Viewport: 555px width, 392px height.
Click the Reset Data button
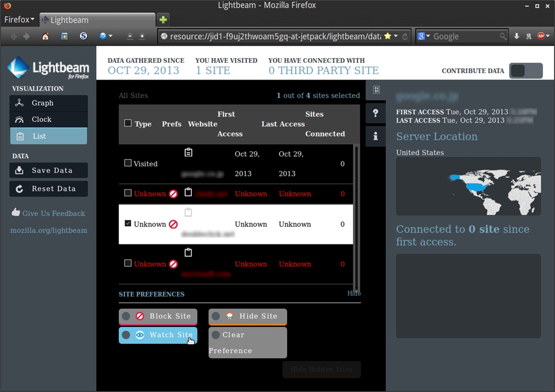coord(48,189)
